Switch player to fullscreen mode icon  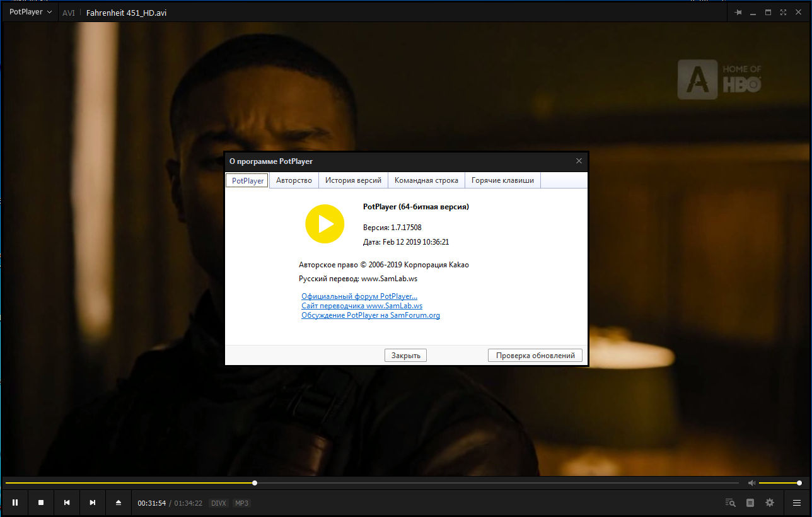[x=783, y=13]
